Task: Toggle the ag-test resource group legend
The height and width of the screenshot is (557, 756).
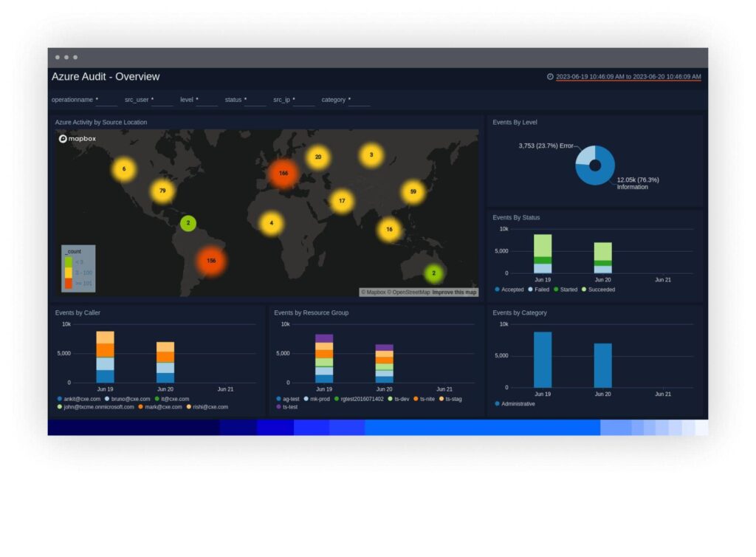Action: click(x=288, y=400)
